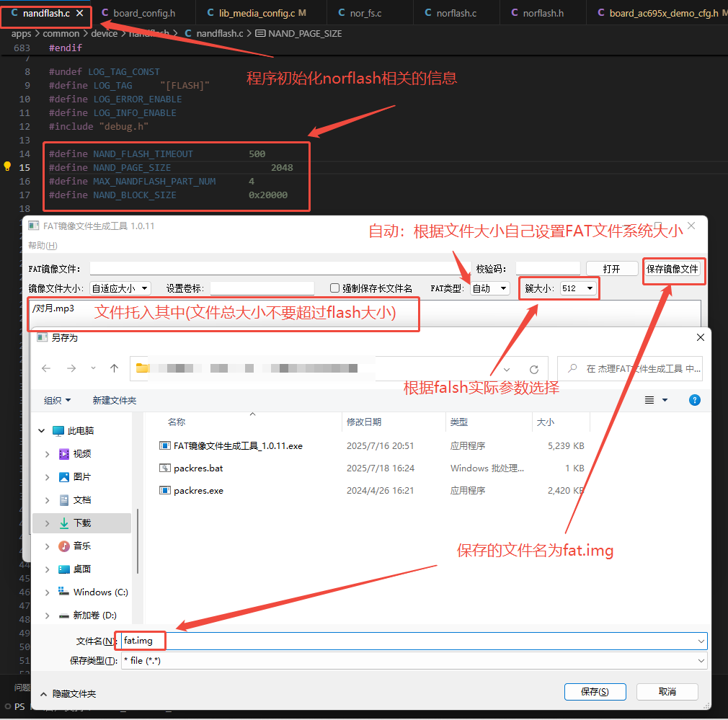Select the 视频 folder in navigation tree
The image size is (728, 720).
point(82,454)
